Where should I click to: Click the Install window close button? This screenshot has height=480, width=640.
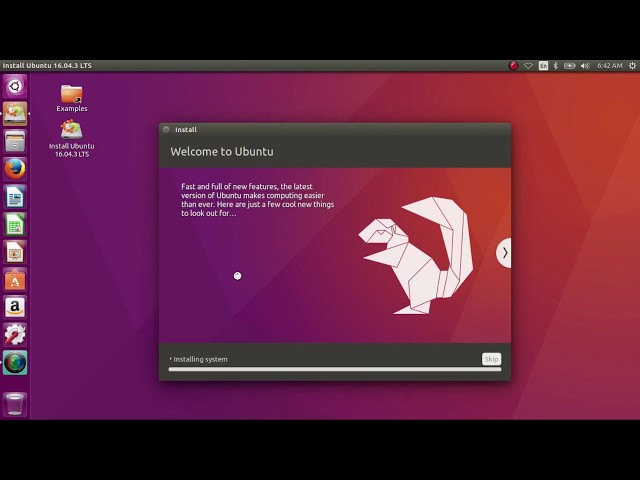(x=166, y=129)
